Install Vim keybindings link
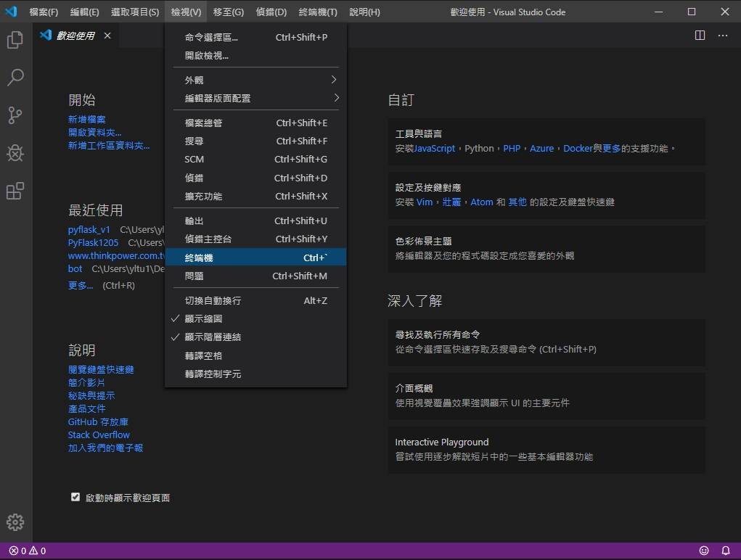741x560 pixels. pyautogui.click(x=425, y=202)
